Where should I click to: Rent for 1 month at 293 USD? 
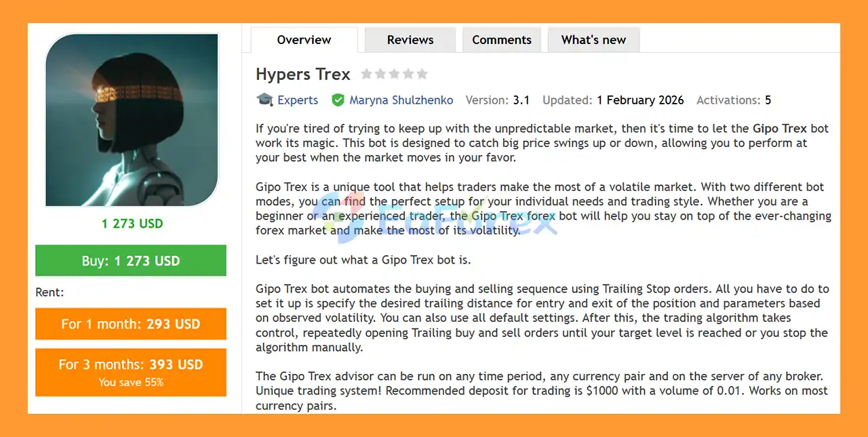tap(131, 324)
